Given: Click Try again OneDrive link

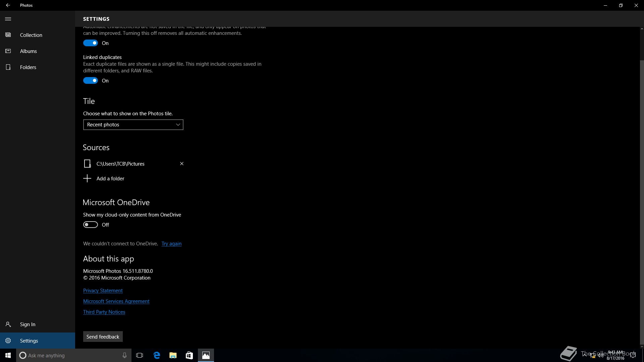Looking at the screenshot, I should pos(171,244).
